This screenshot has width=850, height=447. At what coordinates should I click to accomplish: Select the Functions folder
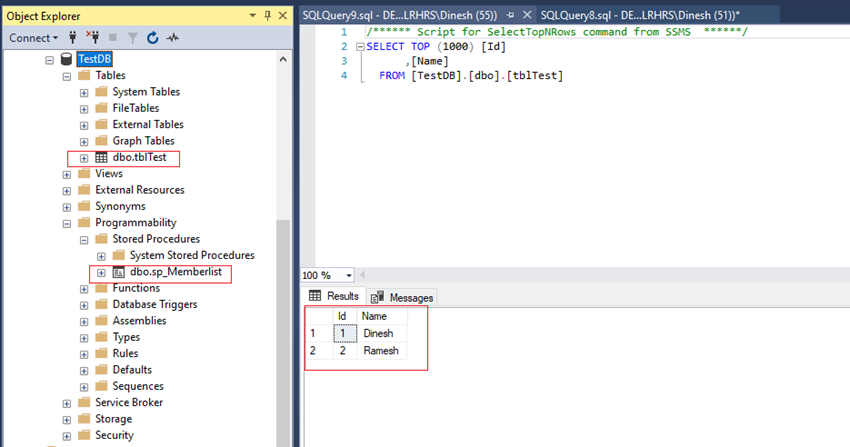click(136, 288)
